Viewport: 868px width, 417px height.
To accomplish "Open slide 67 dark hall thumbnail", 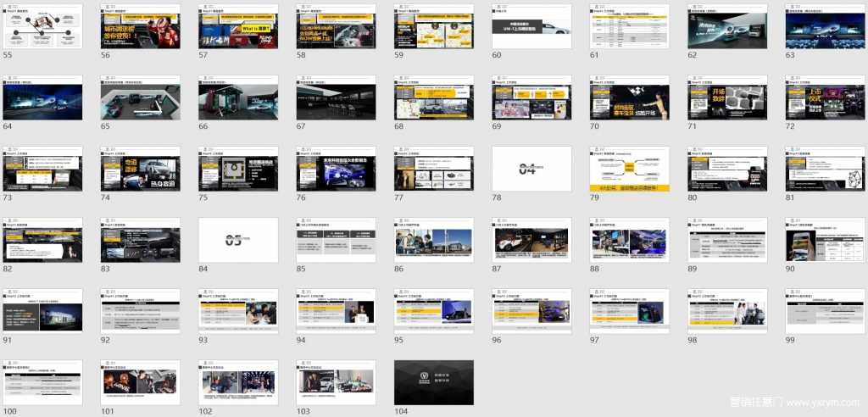I will point(336,97).
